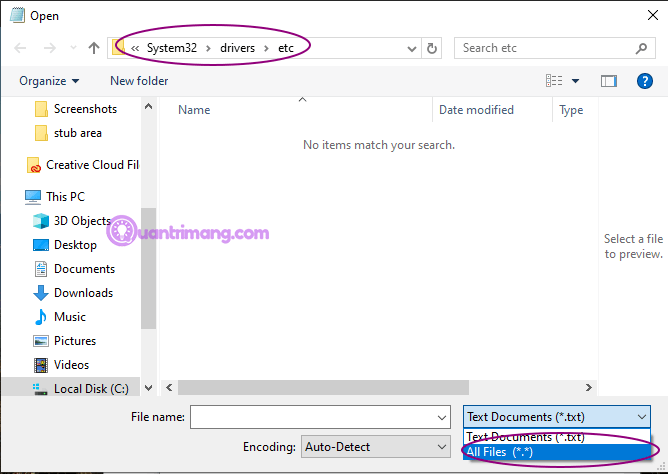The height and width of the screenshot is (474, 668).
Task: Click the 3D Objects cube icon
Action: point(41,221)
